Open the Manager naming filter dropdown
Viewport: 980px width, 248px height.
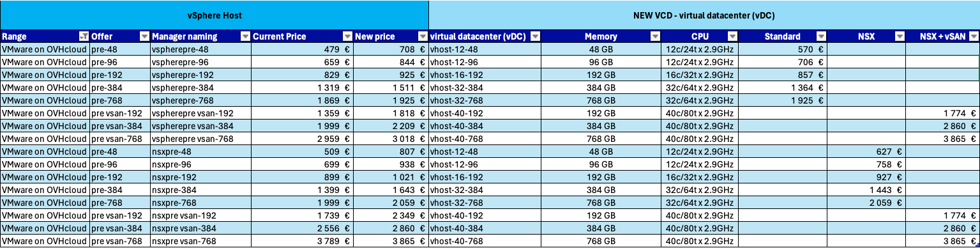point(245,36)
